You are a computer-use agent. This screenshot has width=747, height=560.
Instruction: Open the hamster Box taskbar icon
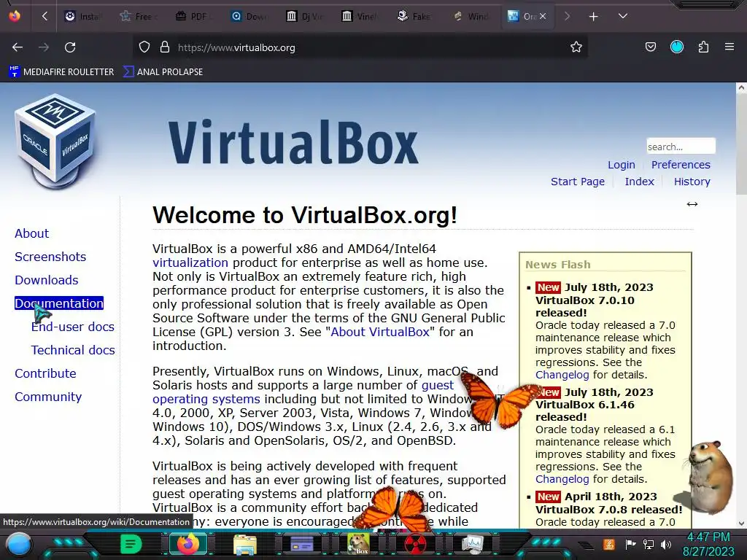pos(358,544)
